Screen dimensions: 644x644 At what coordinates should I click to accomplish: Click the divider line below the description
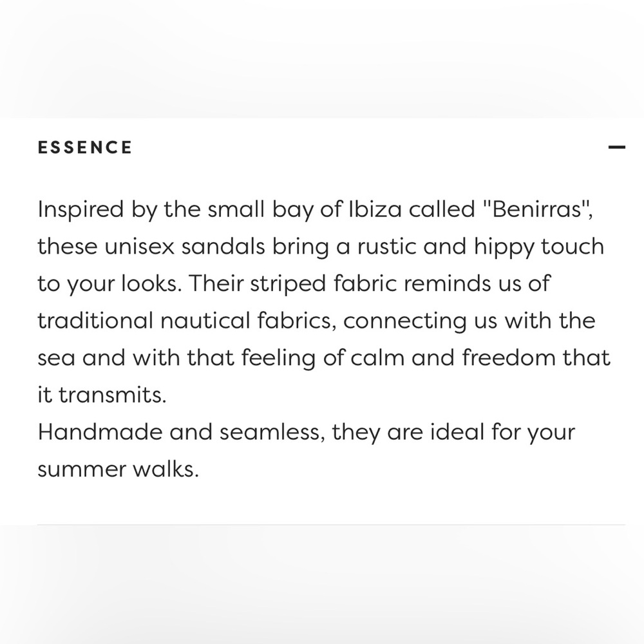pyautogui.click(x=331, y=524)
